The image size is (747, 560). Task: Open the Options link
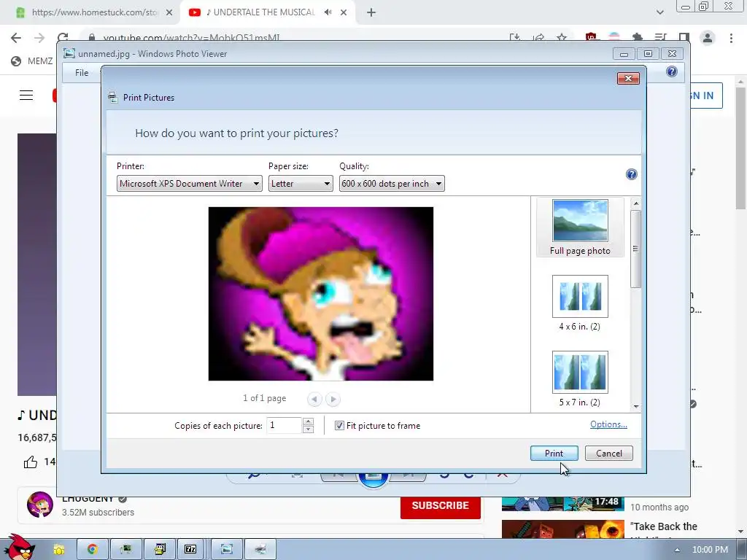(x=608, y=424)
